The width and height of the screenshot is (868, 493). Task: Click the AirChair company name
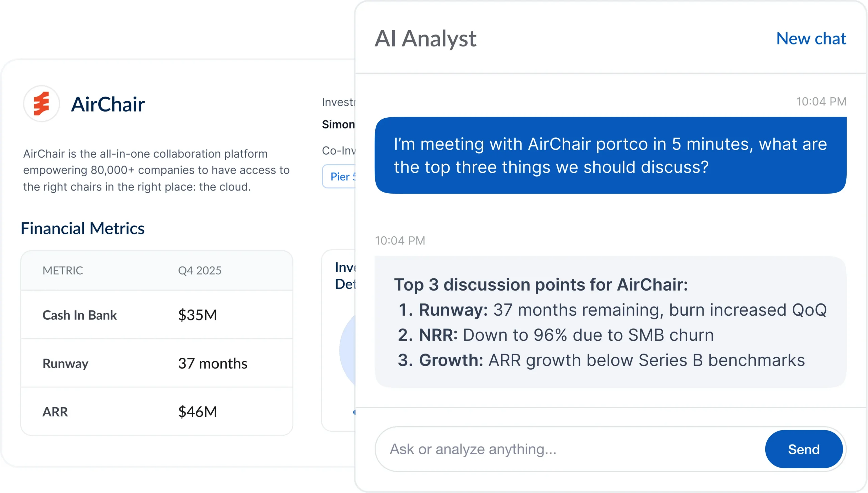108,104
